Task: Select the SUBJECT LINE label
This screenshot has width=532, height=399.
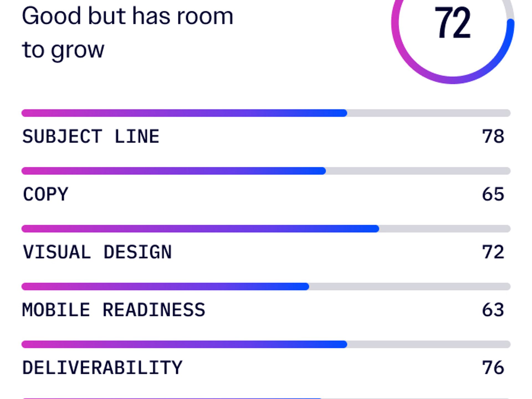Action: coord(91,136)
